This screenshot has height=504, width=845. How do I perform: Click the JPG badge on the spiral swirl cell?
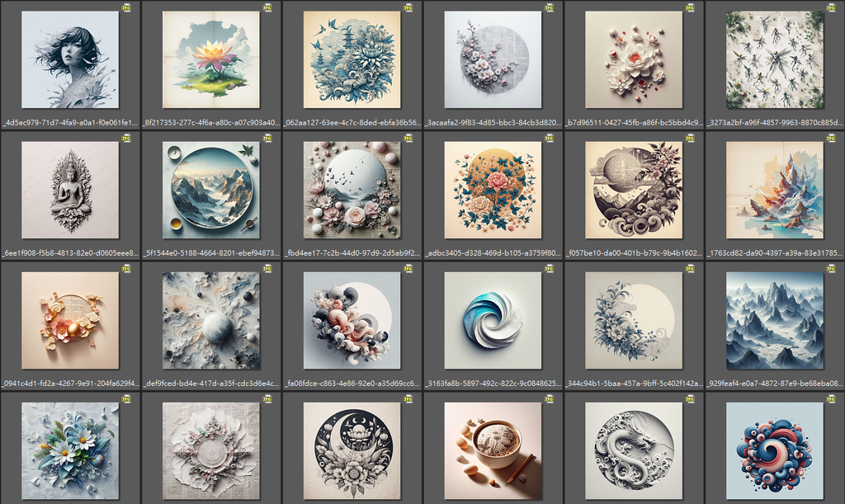pyautogui.click(x=549, y=269)
